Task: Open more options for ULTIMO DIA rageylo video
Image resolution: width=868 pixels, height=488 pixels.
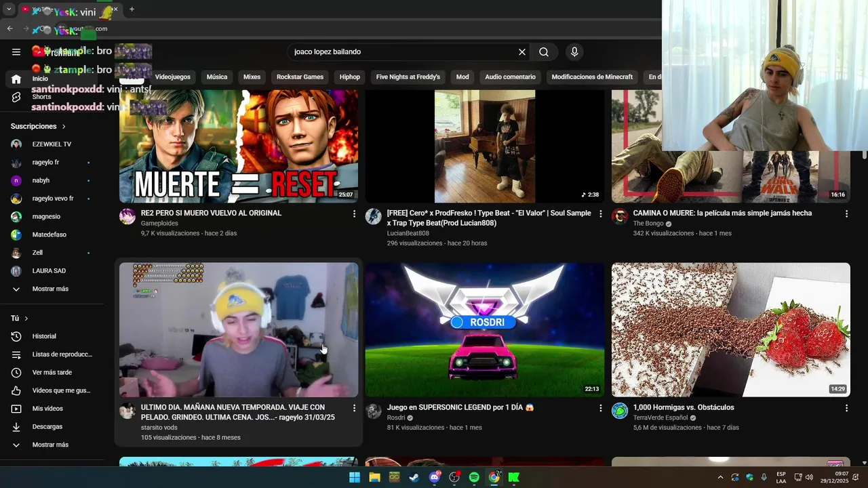Action: pos(354,408)
